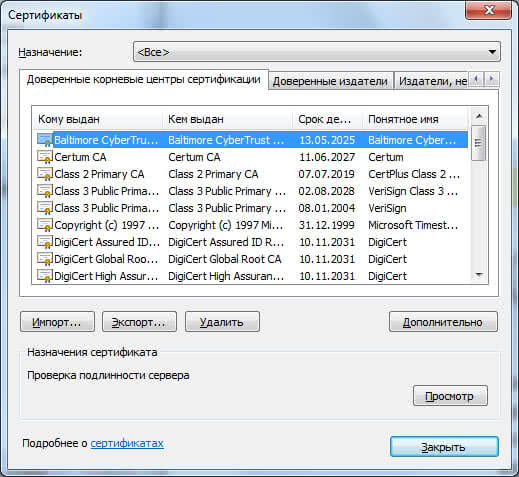Select Copyright (c) 1997 ... issued-to entry
Screen dimensions: 519x477
[106, 225]
